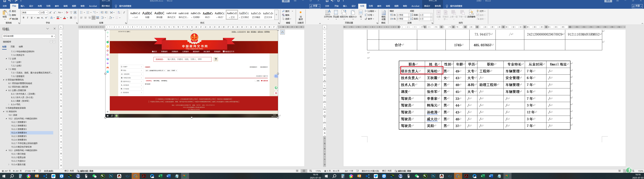Click the Sort A-Z icon
Image resolution: width=644 pixels, height=179 pixels.
tap(119, 12)
